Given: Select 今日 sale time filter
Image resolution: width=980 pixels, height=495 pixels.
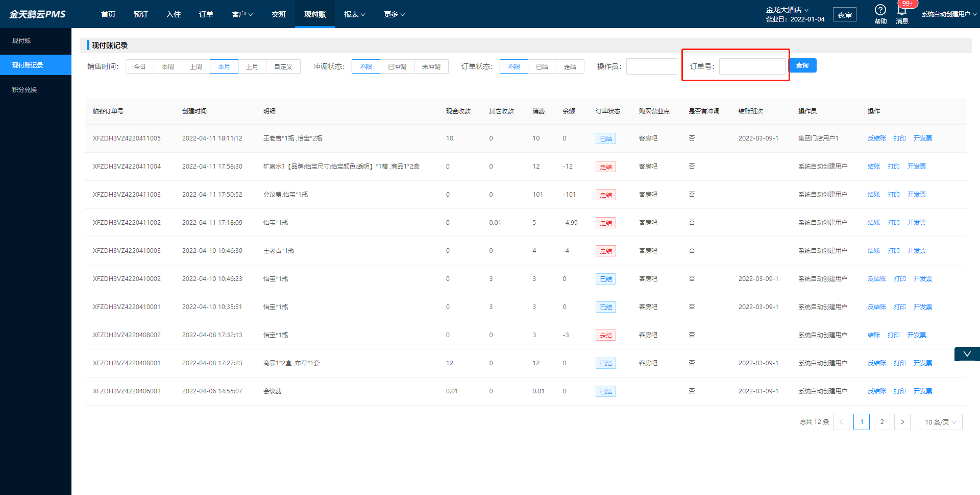Looking at the screenshot, I should point(140,66).
